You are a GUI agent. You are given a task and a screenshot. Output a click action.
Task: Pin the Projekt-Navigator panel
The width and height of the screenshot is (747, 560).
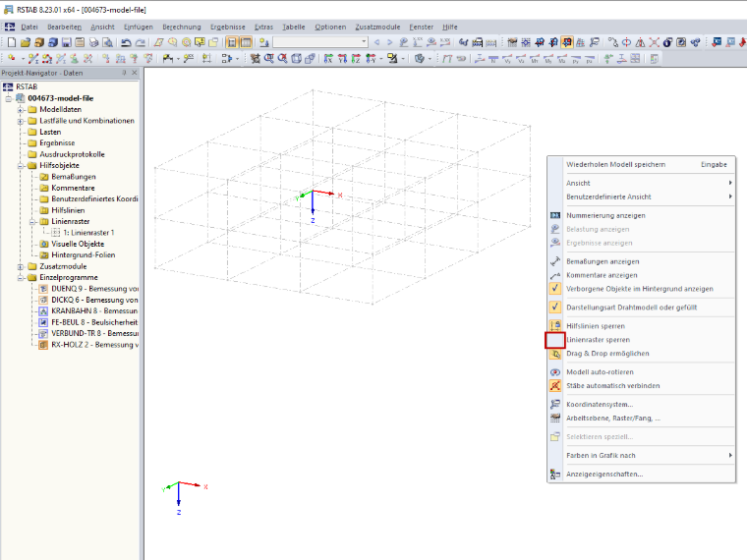125,73
